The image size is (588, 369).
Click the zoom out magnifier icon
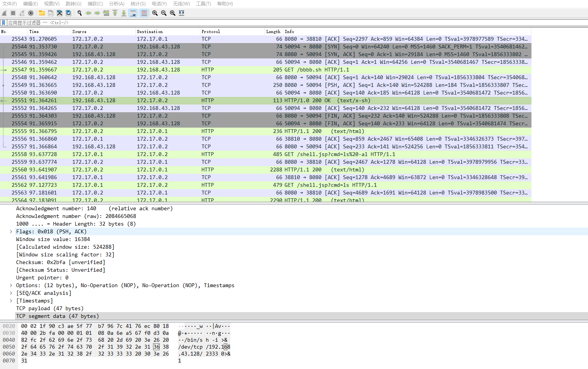pyautogui.click(x=164, y=13)
